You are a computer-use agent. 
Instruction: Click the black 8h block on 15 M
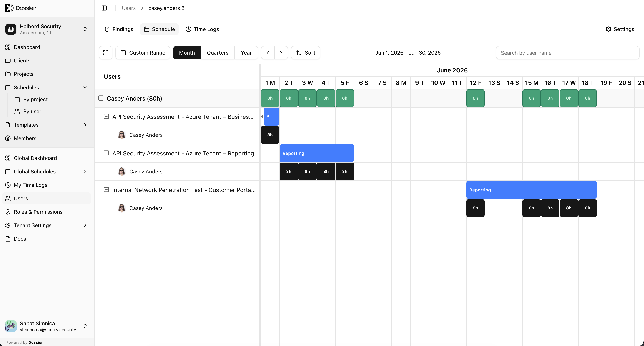pyautogui.click(x=532, y=208)
